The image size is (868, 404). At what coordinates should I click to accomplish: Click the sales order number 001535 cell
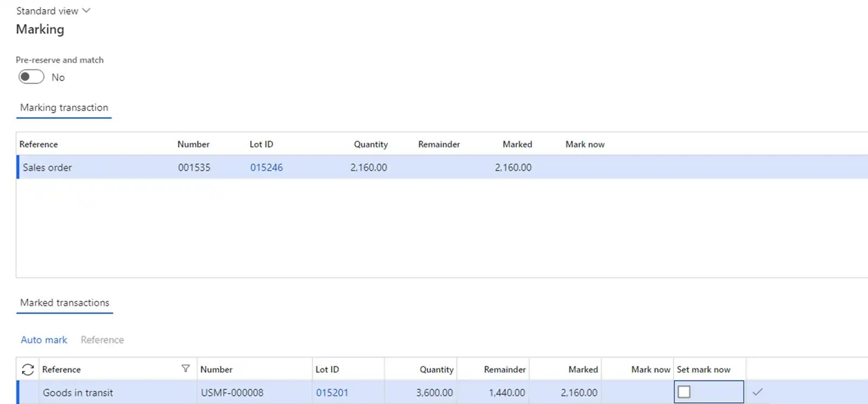tap(194, 168)
